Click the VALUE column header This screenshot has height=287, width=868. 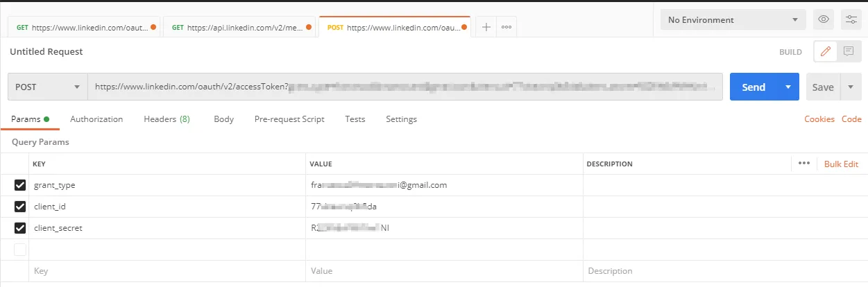click(321, 164)
